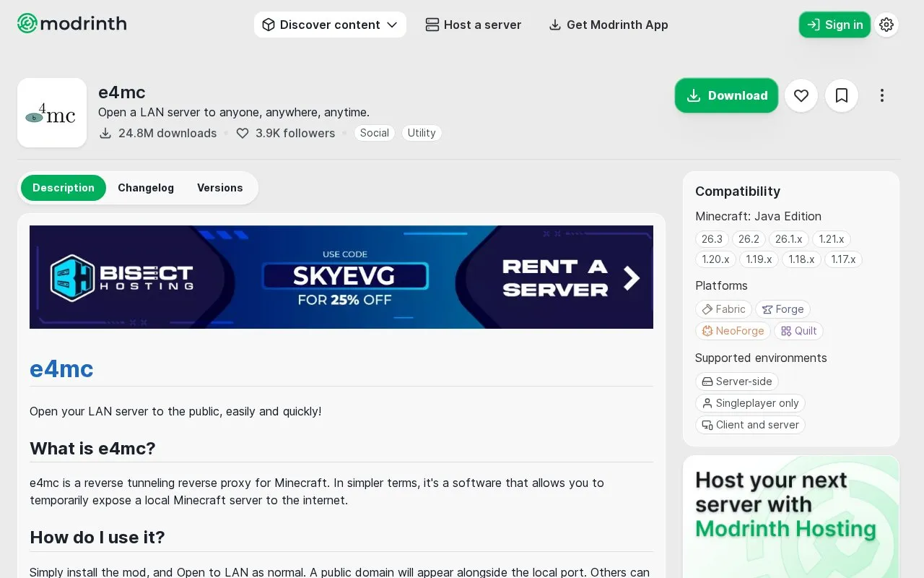This screenshot has height=578, width=924.
Task: Click the 1.17.x version tag
Action: point(843,259)
